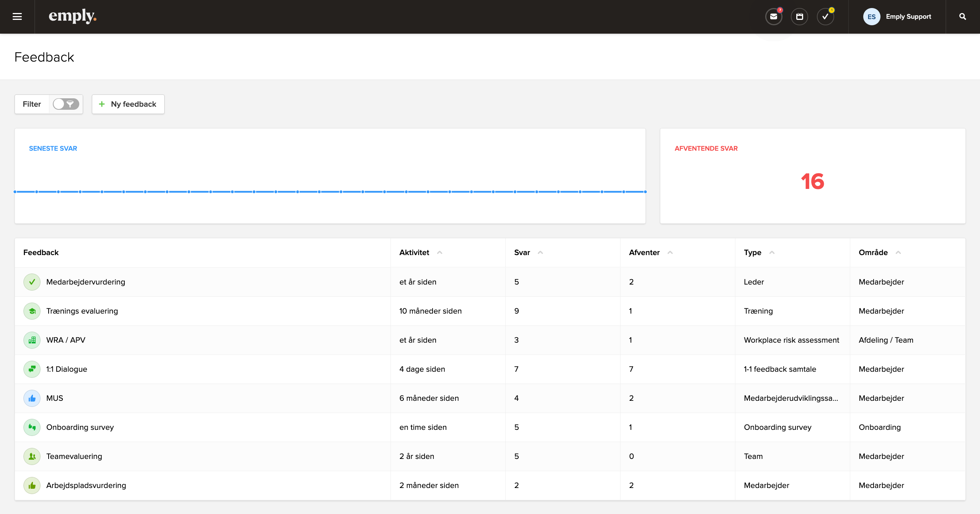Open the 1:1 Dialogue feedback row

tap(67, 369)
